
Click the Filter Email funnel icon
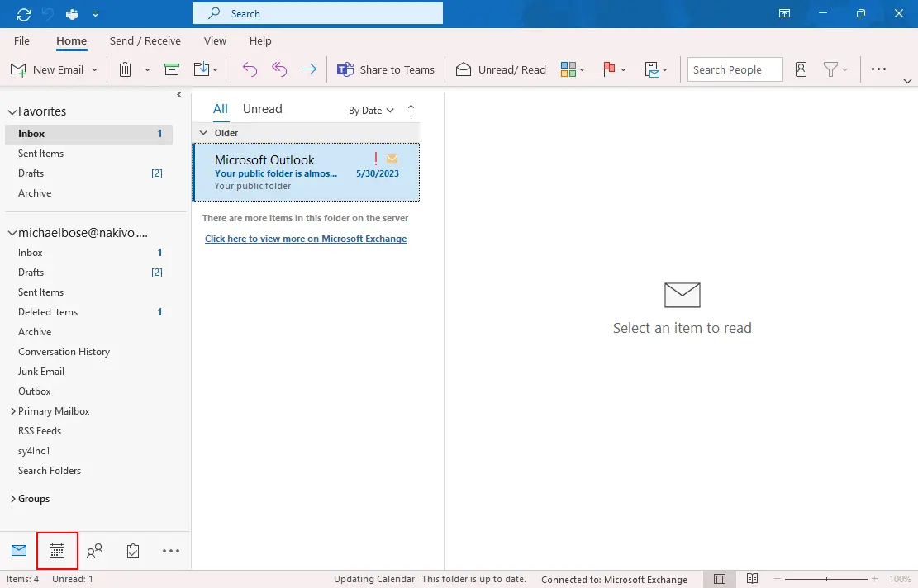[x=830, y=69]
